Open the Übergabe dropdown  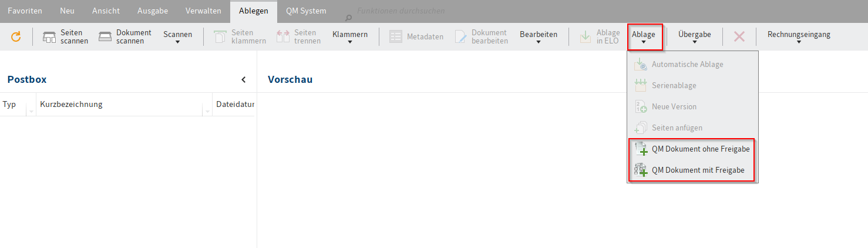coord(694,37)
